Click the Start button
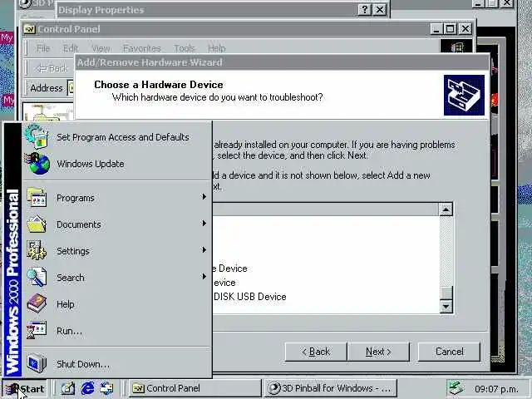This screenshot has height=399, width=532. coord(24,389)
